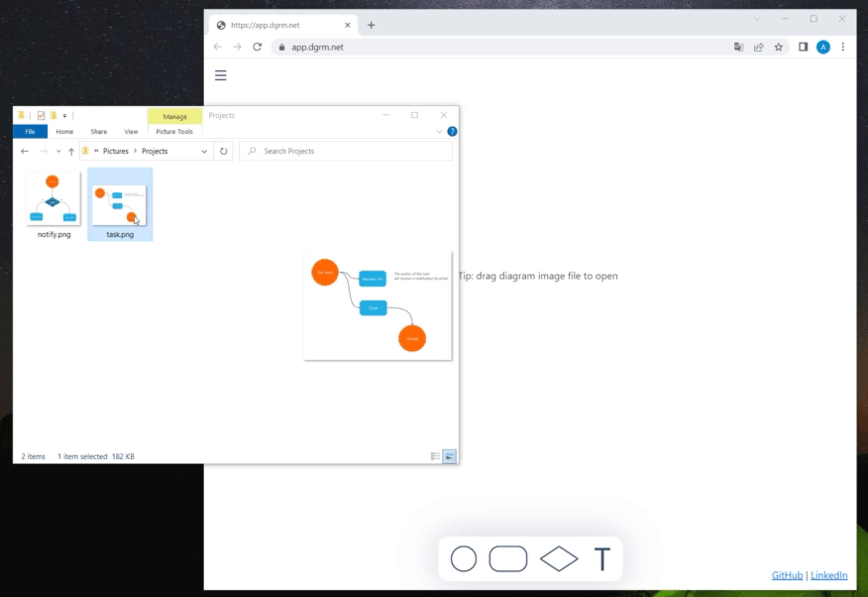Viewport: 868px width, 597px height.
Task: Open Chrome tab search chevron
Action: [x=757, y=19]
